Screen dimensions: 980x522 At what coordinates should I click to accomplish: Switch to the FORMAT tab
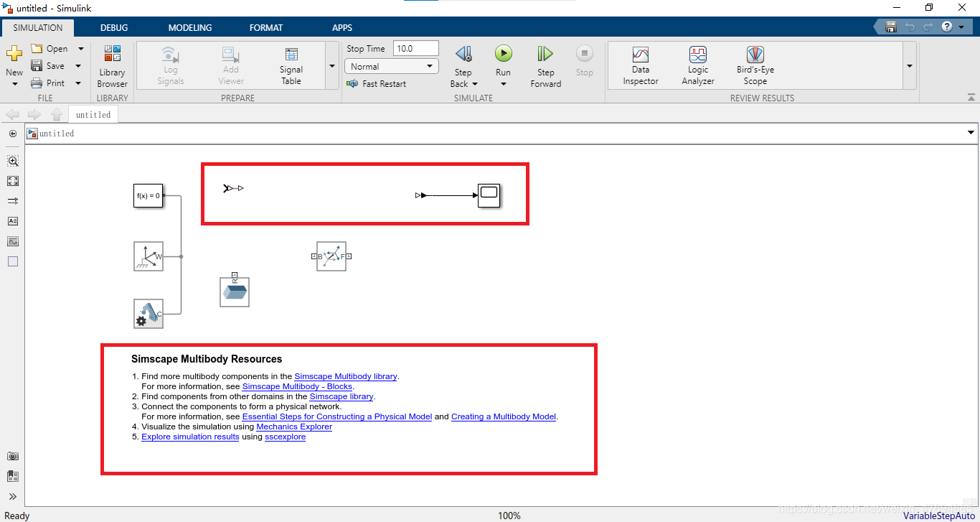[x=266, y=27]
